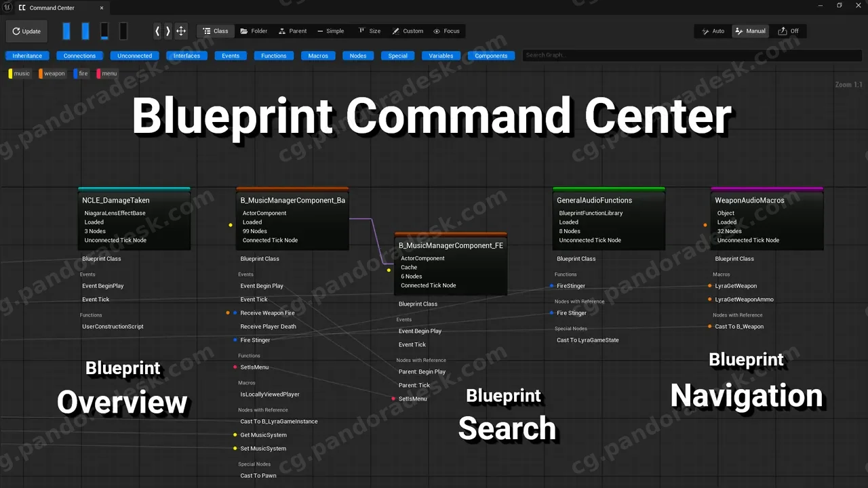Set update mode to Auto
This screenshot has width=868, height=488.
pyautogui.click(x=713, y=31)
